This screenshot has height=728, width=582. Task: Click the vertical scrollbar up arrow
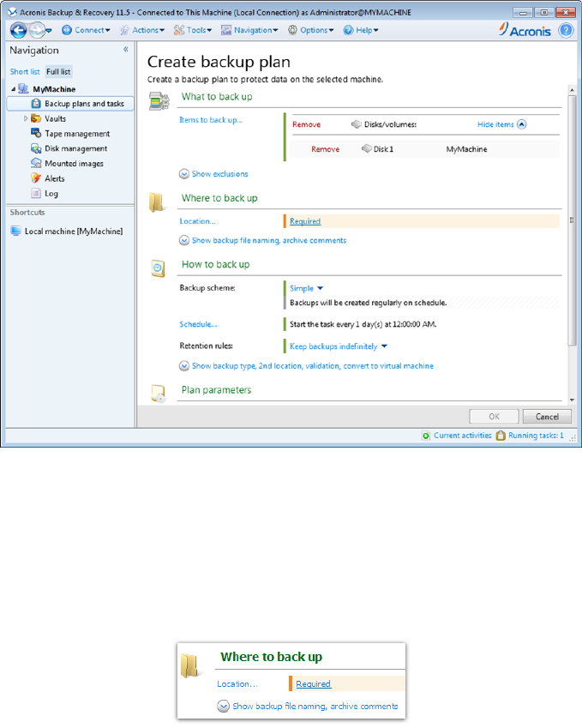(x=573, y=90)
